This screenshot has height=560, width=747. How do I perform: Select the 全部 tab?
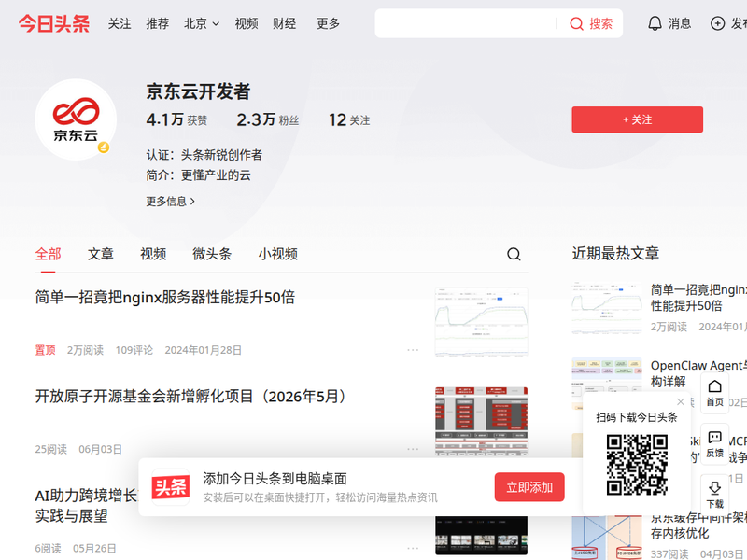[x=49, y=254]
